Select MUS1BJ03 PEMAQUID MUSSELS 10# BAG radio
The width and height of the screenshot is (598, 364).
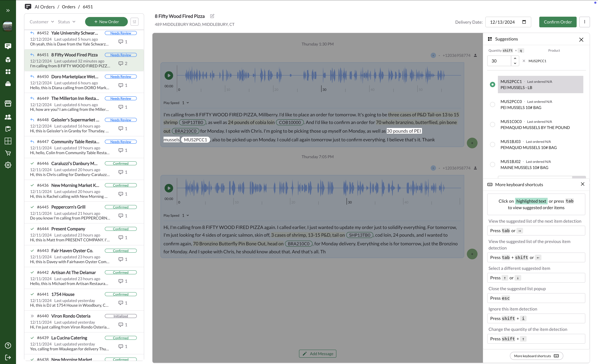tap(492, 144)
